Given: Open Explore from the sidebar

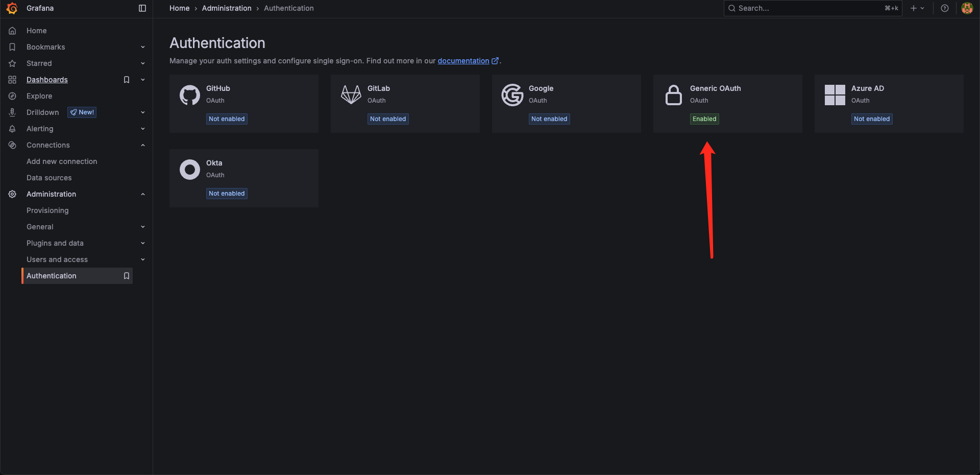Looking at the screenshot, I should click(x=39, y=96).
